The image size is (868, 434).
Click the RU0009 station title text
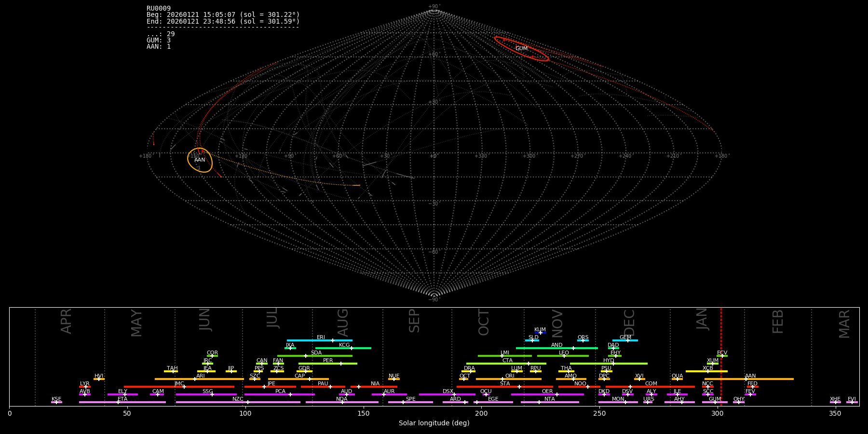tap(159, 8)
